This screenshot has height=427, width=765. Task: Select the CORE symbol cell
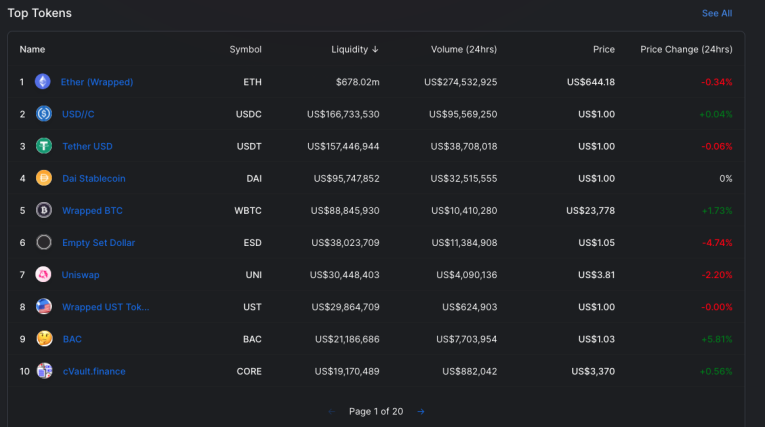point(249,371)
